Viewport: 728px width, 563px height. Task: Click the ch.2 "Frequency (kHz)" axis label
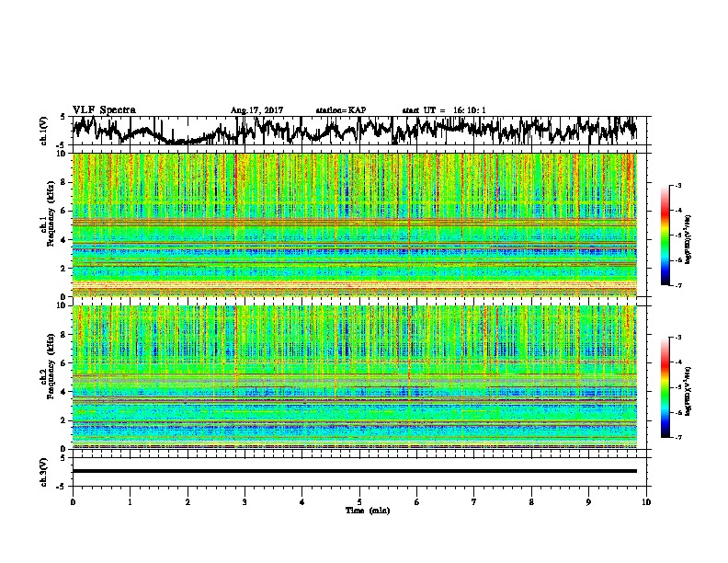tap(51, 366)
